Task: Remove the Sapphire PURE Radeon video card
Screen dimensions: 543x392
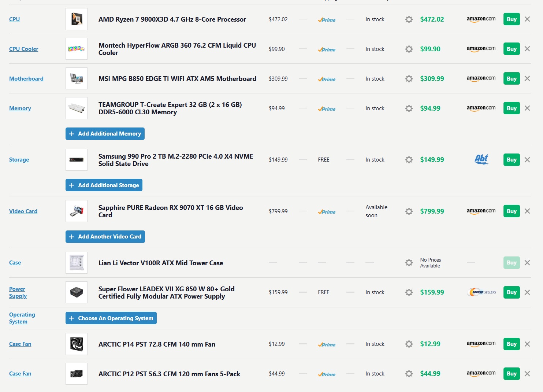Action: (527, 211)
